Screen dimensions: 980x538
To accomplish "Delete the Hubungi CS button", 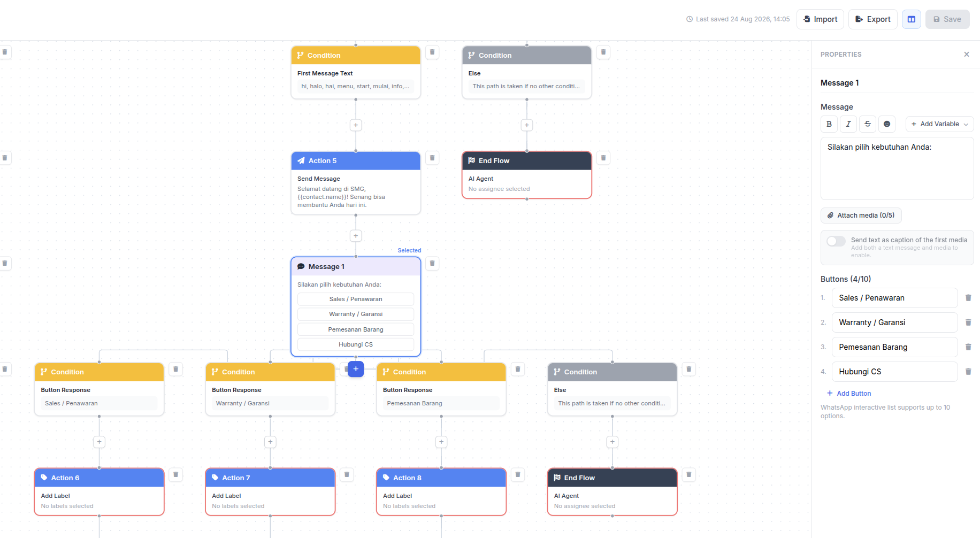I will click(968, 372).
